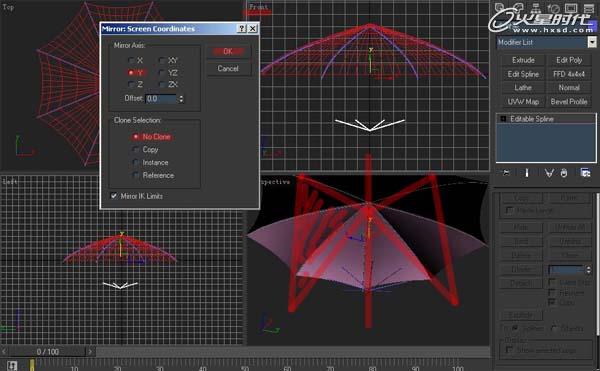The image size is (600, 371).
Task: Apply the Normal modifier button
Action: (x=569, y=88)
